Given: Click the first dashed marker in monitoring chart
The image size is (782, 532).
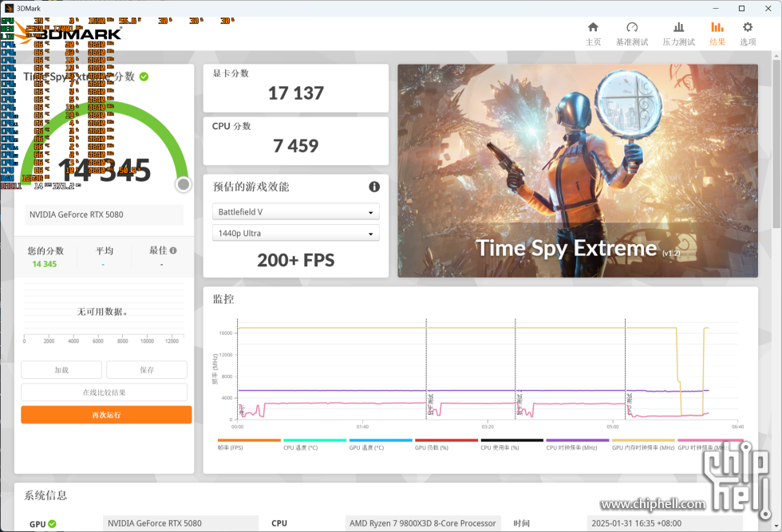Looking at the screenshot, I should pyautogui.click(x=238, y=369).
